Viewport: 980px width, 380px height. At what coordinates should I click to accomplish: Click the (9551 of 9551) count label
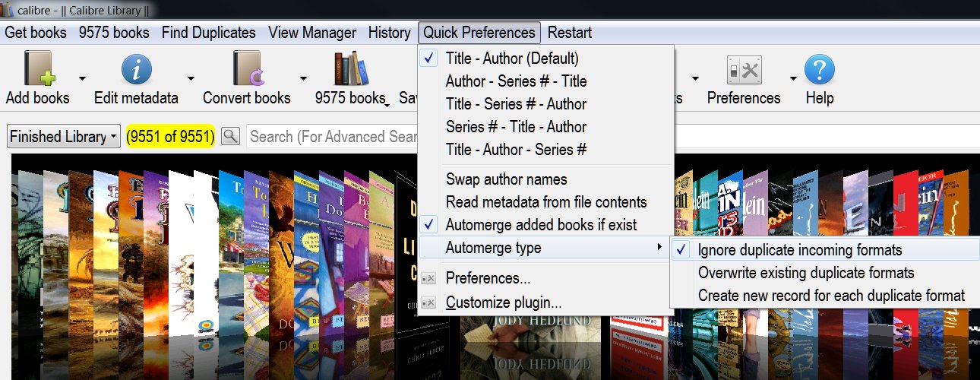click(x=171, y=137)
